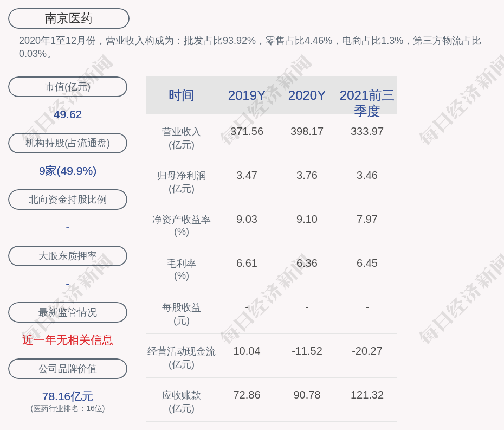The height and width of the screenshot is (430, 504).
Task: Click the 南京医药 company name pill
Action: (x=69, y=18)
